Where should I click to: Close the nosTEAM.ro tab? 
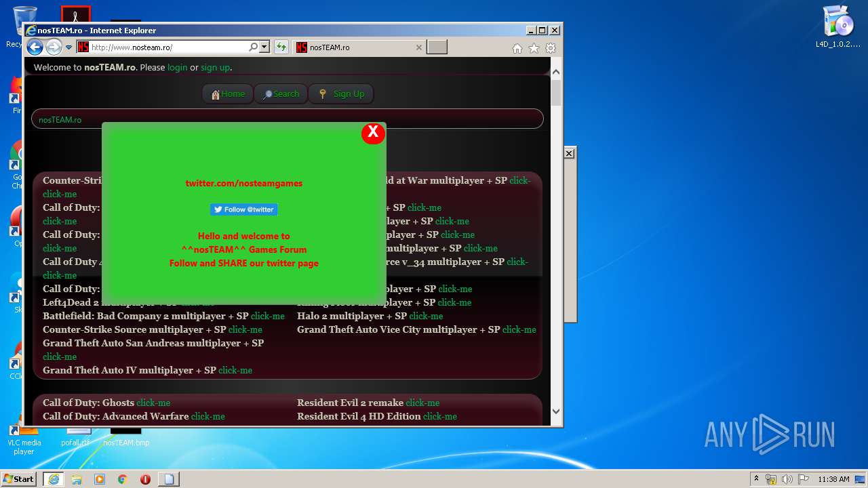(418, 47)
